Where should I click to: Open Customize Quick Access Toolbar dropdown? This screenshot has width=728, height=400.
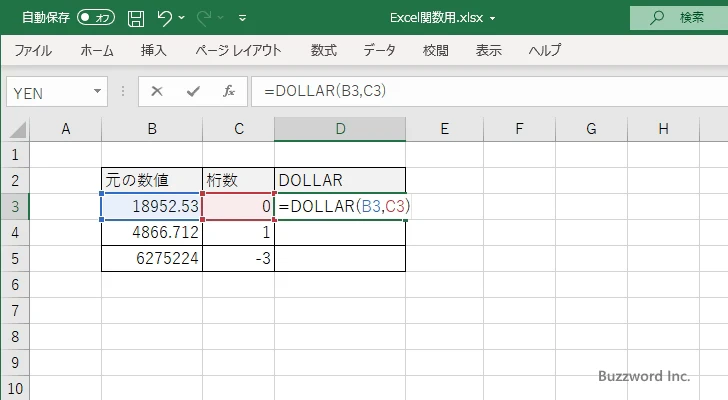point(242,18)
